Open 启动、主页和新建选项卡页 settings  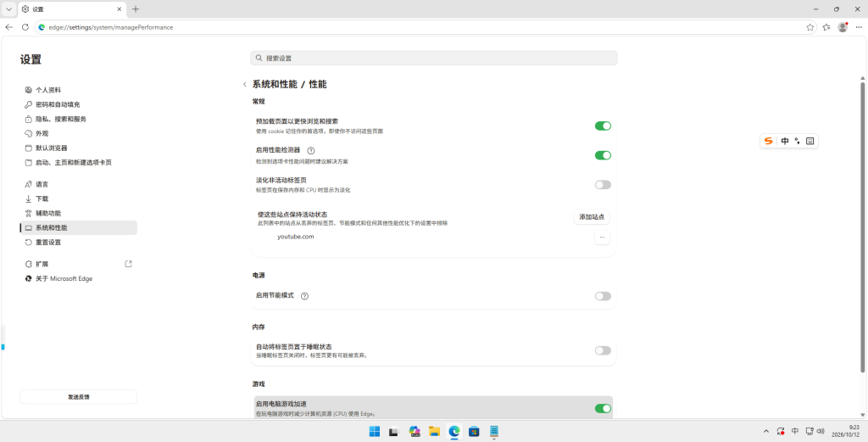pos(78,163)
